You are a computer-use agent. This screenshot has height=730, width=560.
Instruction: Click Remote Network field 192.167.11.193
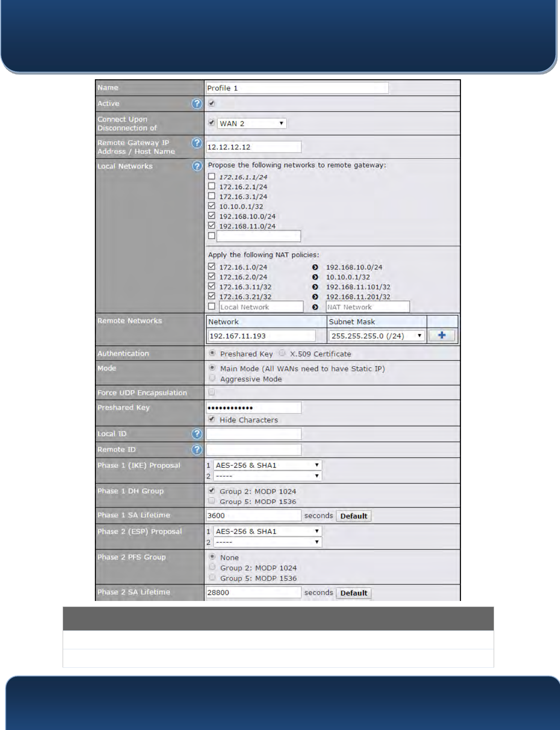point(262,336)
